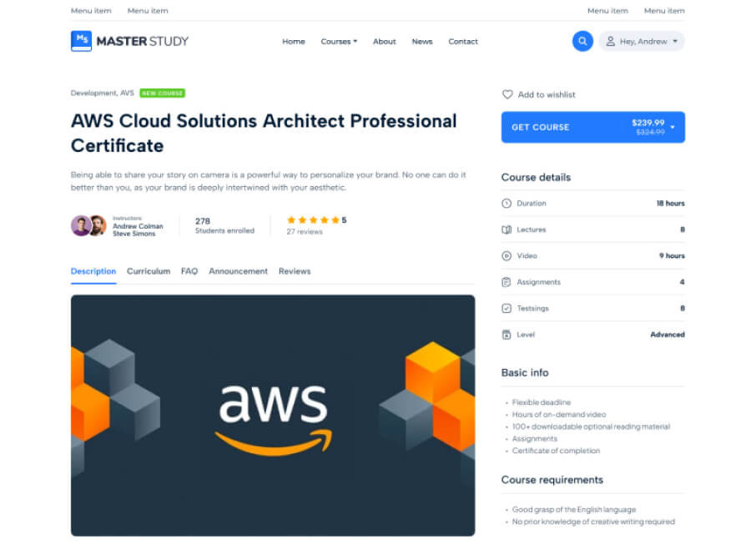This screenshot has width=756, height=545.
Task: Click the Assignments clipboard icon
Action: [x=507, y=282]
